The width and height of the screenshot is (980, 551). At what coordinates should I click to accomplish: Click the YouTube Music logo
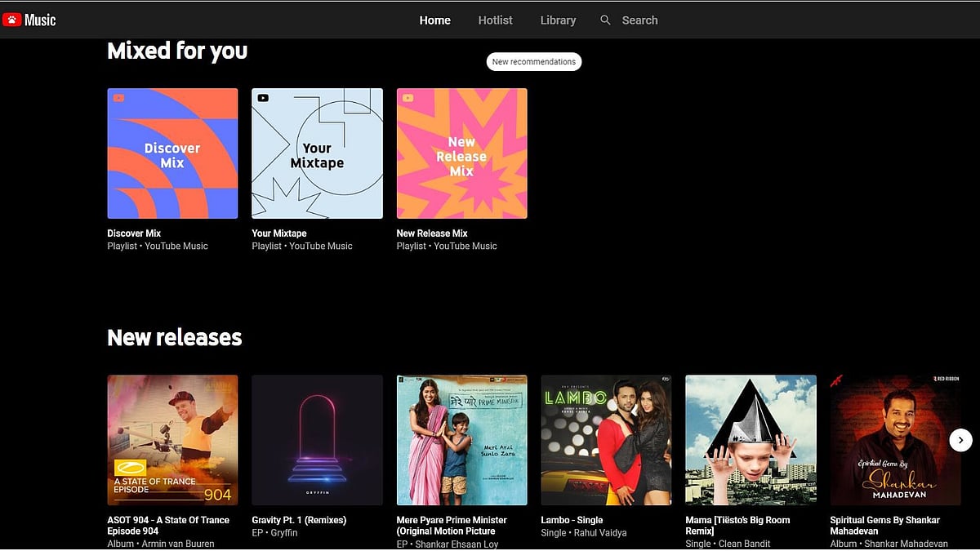tap(29, 20)
